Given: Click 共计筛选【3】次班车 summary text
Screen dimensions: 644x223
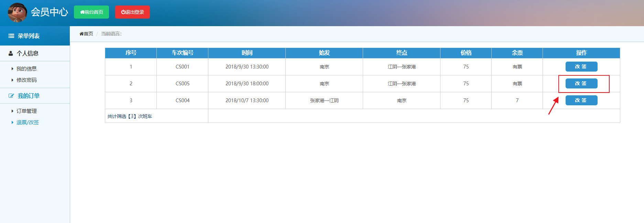Looking at the screenshot, I should 130,116.
